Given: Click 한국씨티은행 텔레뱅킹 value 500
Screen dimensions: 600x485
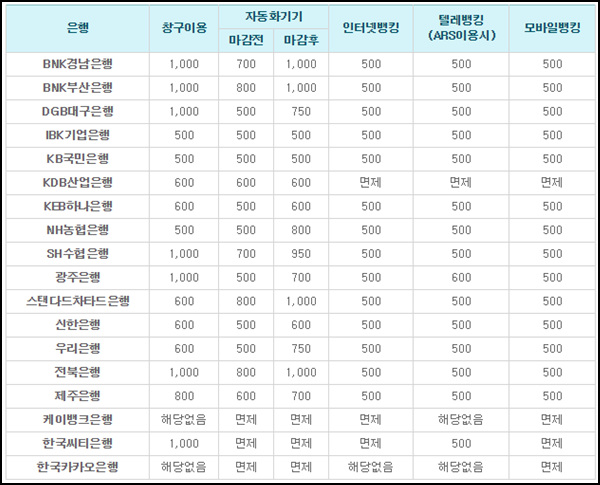Looking at the screenshot, I should [461, 444].
